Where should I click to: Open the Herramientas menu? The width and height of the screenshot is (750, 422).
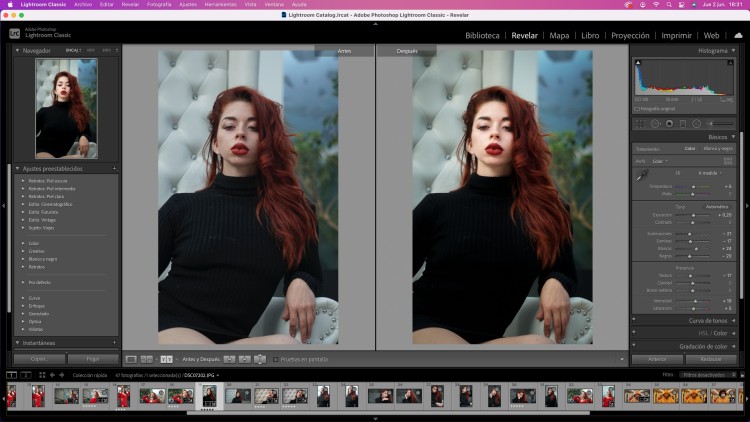click(x=221, y=4)
